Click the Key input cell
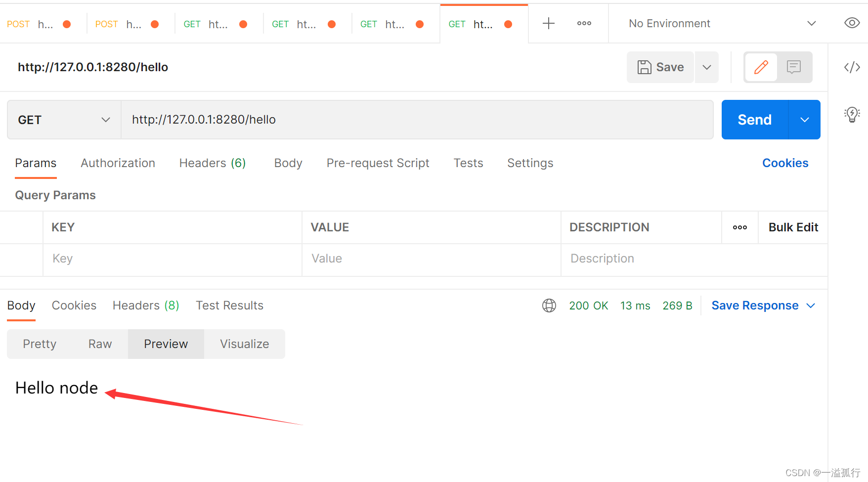Viewport: 868px width, 482px height. [x=173, y=259]
